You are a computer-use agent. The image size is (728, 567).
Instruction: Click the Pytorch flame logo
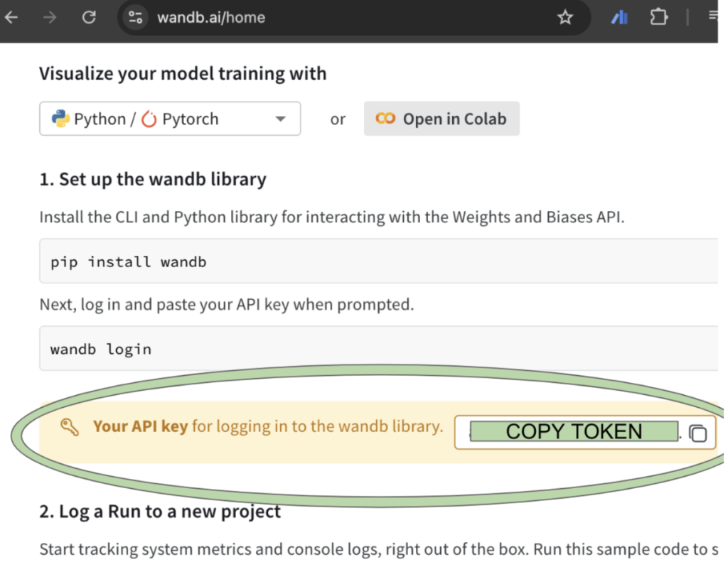point(149,119)
